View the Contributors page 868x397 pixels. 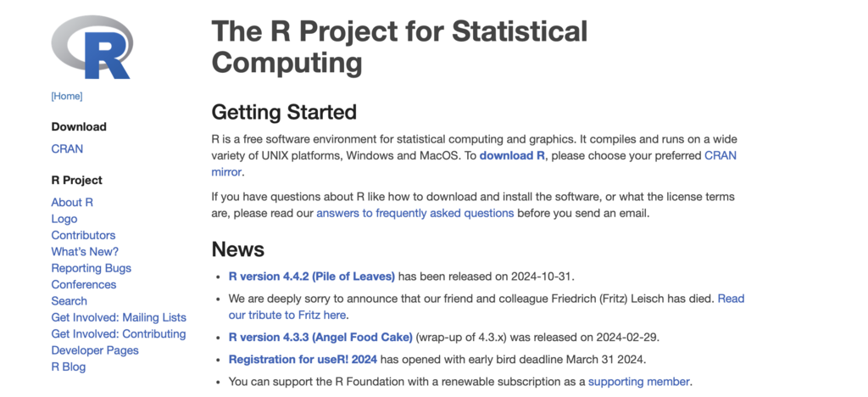pyautogui.click(x=83, y=235)
